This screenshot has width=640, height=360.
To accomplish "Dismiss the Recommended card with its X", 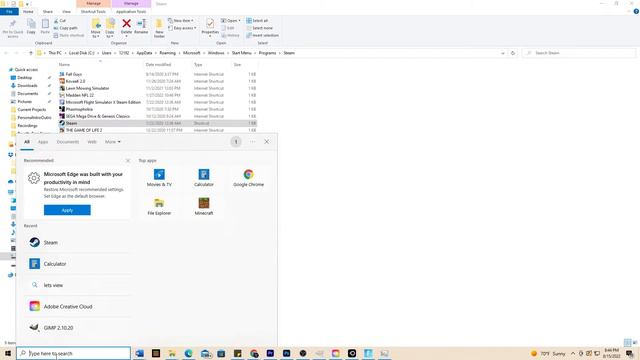I will [128, 161].
